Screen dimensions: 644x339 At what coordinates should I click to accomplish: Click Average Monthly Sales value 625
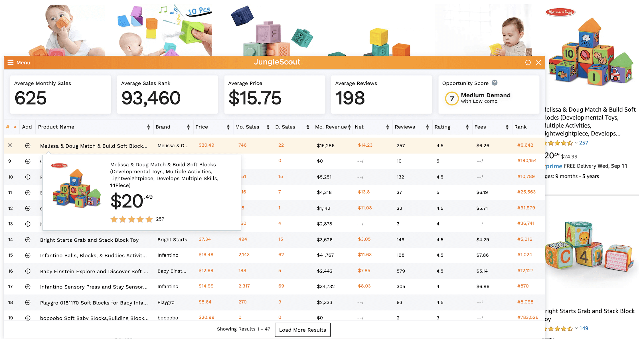(x=31, y=98)
